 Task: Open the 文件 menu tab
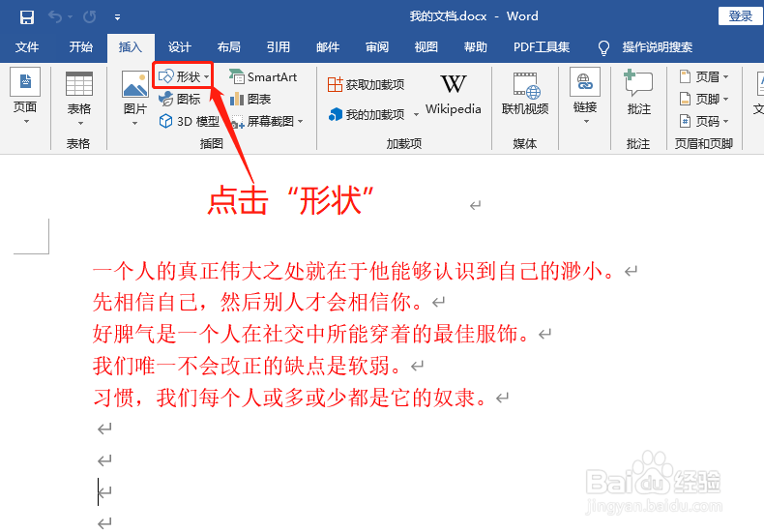(x=27, y=47)
